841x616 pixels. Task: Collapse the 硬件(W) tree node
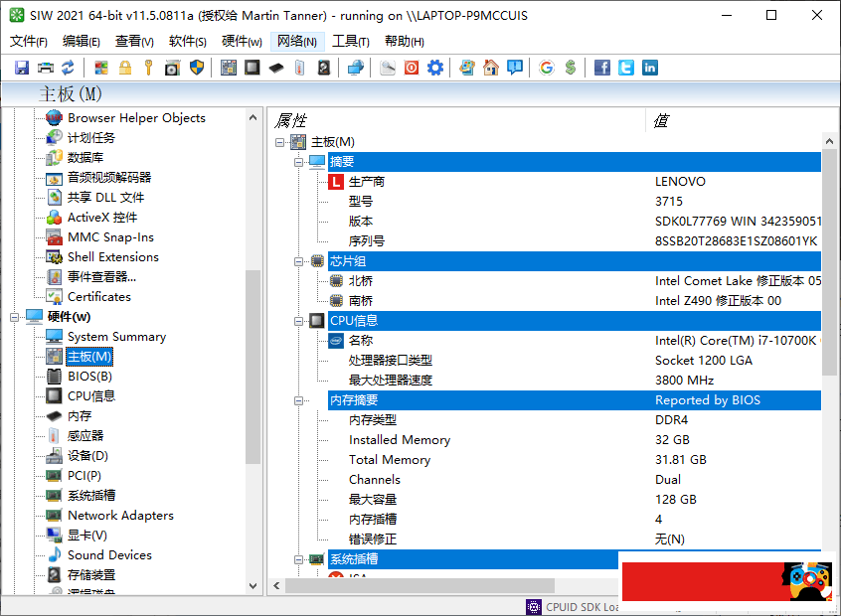[x=15, y=317]
